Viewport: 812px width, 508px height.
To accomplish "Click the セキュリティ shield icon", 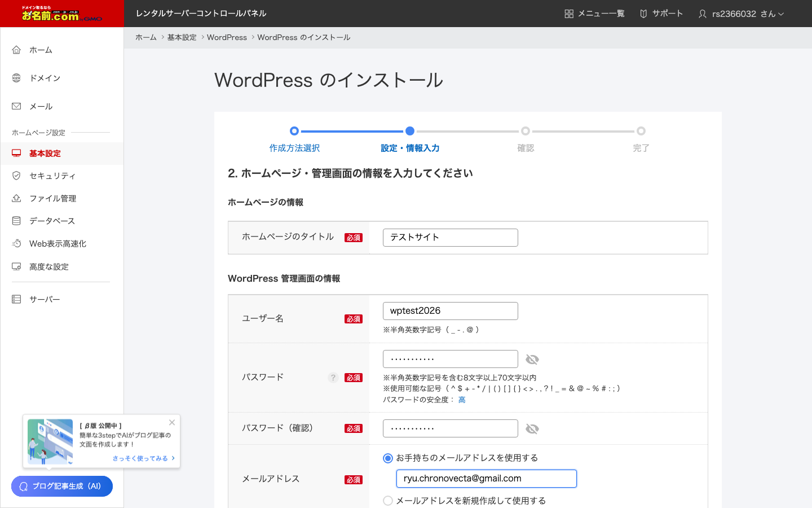I will (x=16, y=176).
